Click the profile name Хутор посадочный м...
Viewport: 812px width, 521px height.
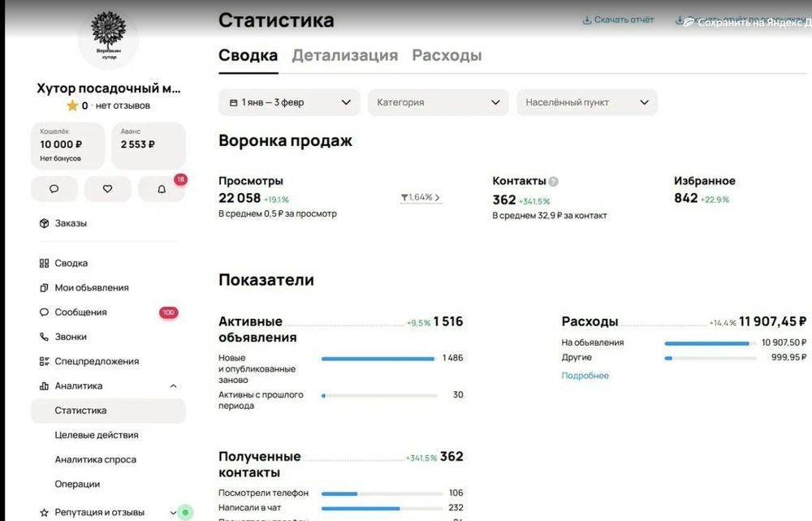coord(109,88)
